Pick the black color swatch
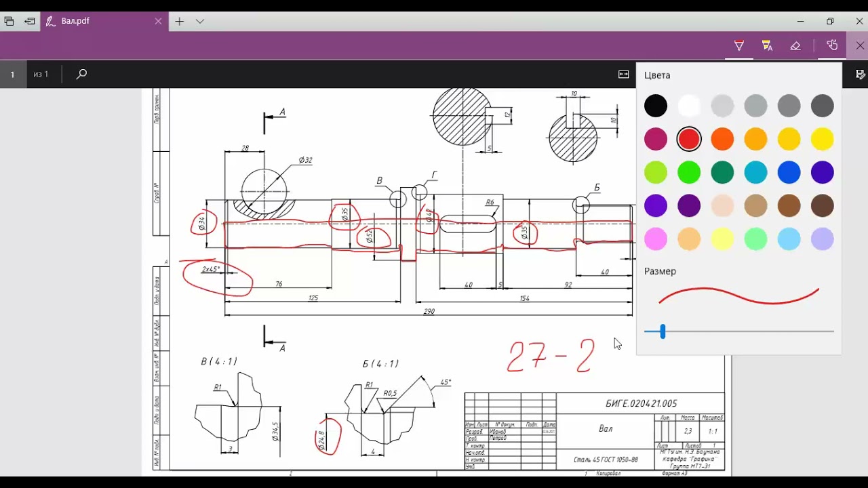 click(x=656, y=106)
